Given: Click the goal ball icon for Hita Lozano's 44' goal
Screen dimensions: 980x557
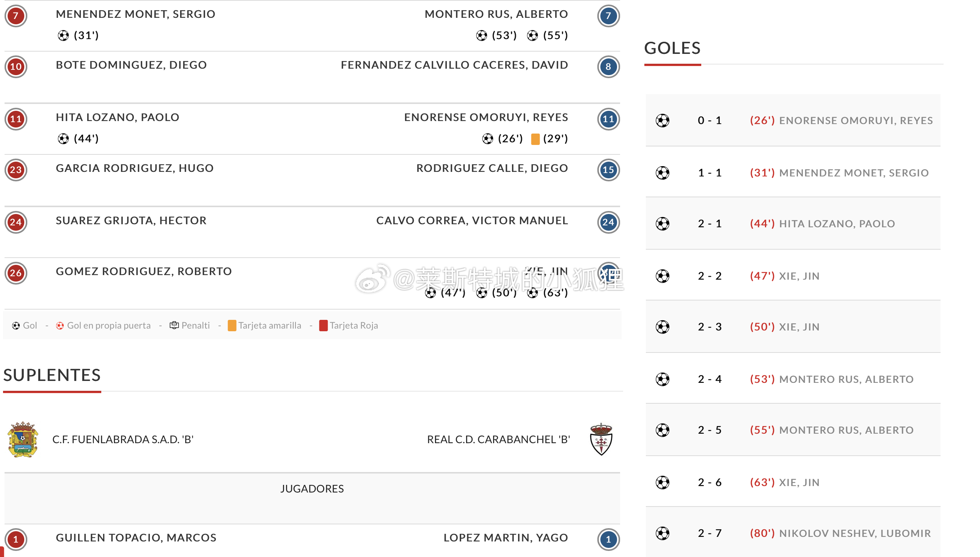Looking at the screenshot, I should [x=63, y=138].
